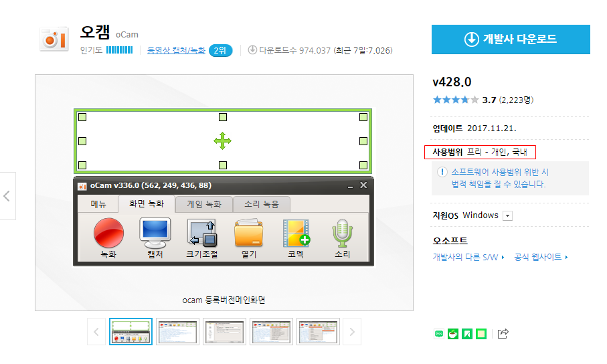Select the first screenshot thumbnail
Image resolution: width=607 pixels, height=364 pixels.
pos(131,331)
